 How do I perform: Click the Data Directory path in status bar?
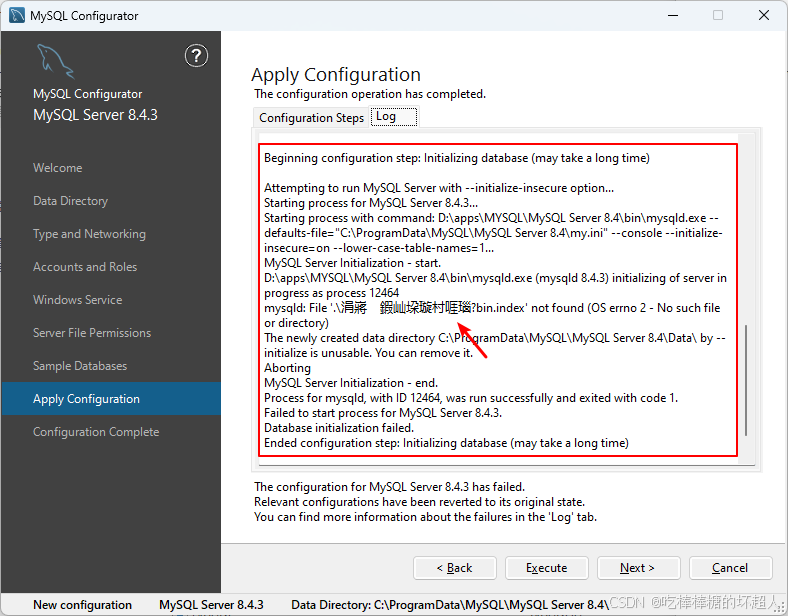tap(450, 605)
